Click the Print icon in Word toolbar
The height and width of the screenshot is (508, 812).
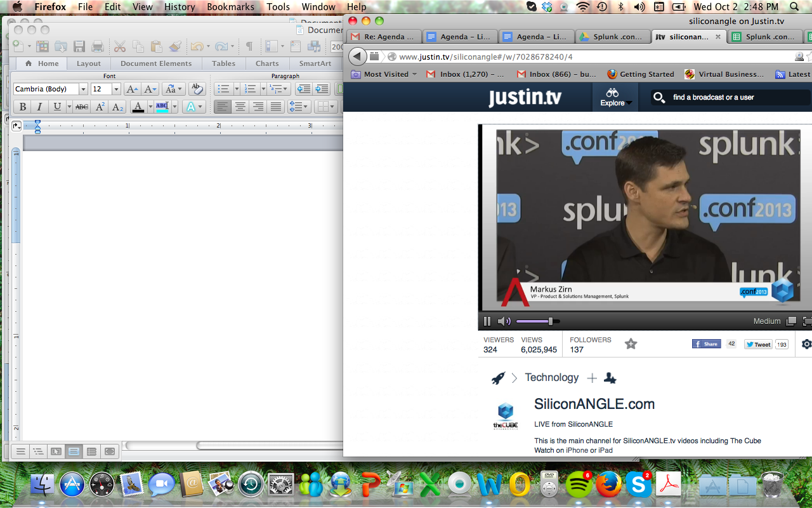[97, 46]
